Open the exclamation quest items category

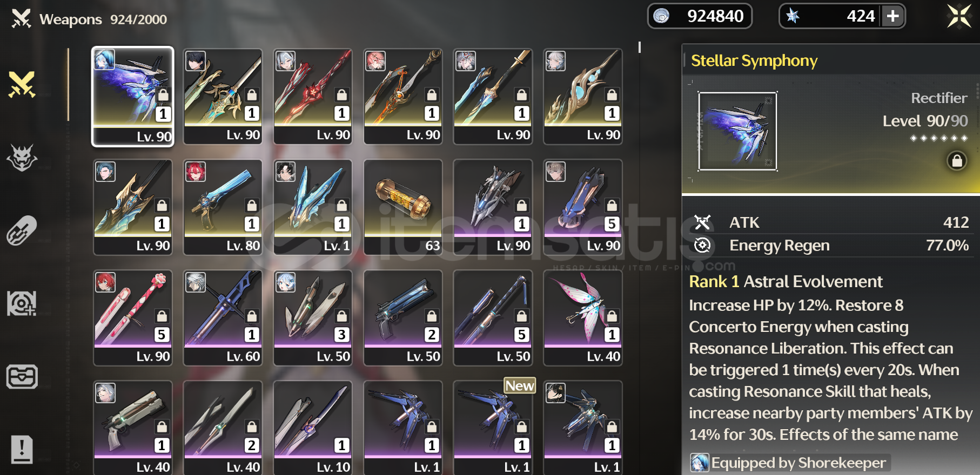[x=22, y=449]
